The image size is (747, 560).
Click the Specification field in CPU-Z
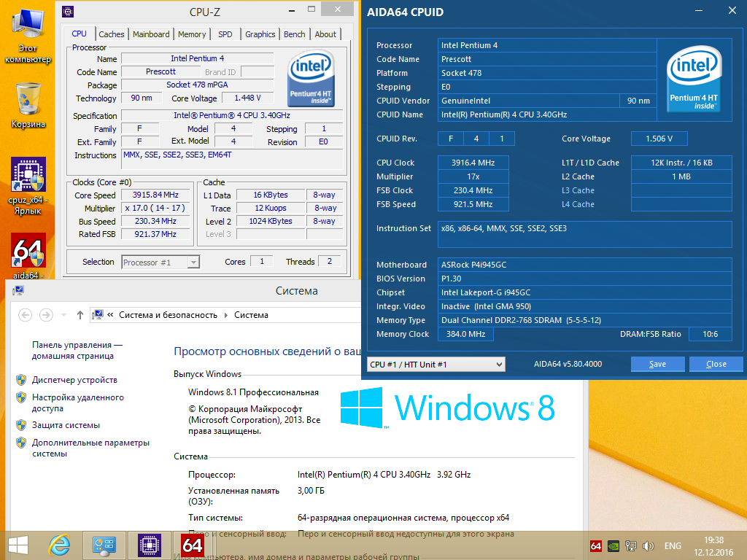click(232, 115)
